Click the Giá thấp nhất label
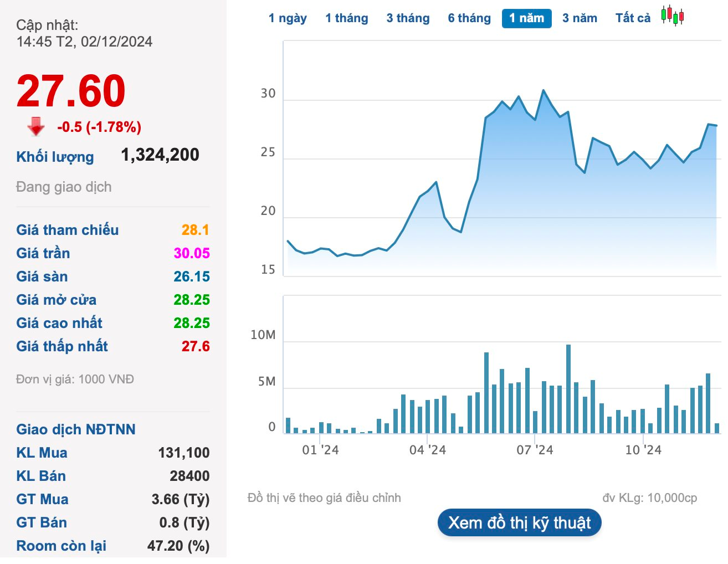The image size is (728, 564). (62, 346)
